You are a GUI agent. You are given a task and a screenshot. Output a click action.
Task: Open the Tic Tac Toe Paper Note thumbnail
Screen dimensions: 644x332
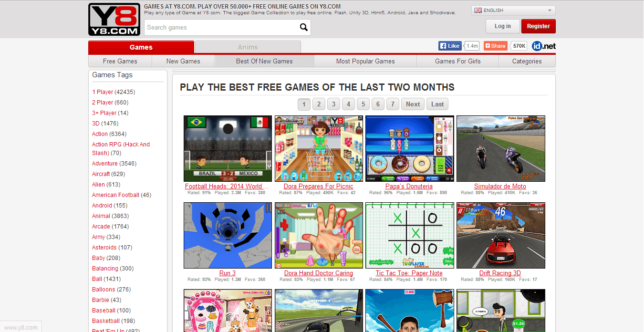409,235
